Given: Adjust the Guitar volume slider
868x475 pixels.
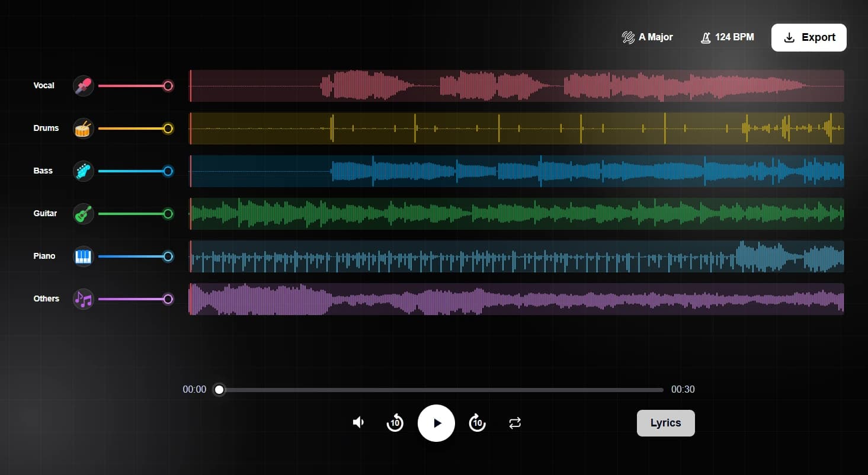Looking at the screenshot, I should click(135, 214).
